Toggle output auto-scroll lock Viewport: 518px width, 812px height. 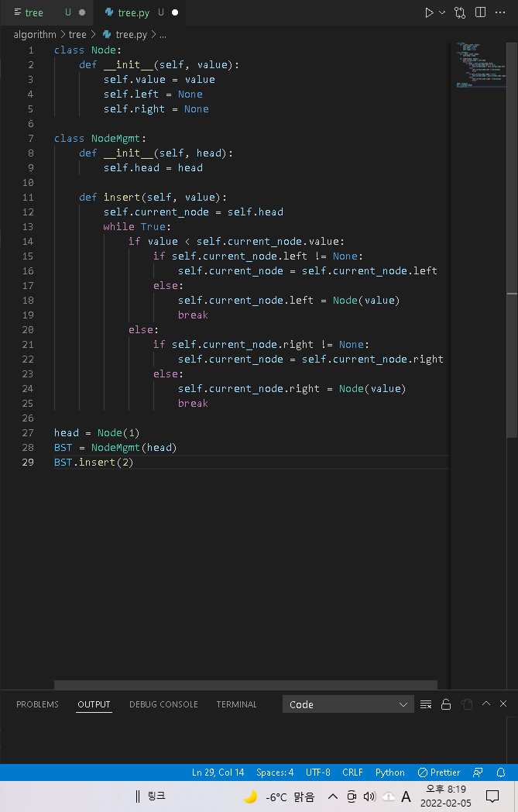click(x=445, y=704)
